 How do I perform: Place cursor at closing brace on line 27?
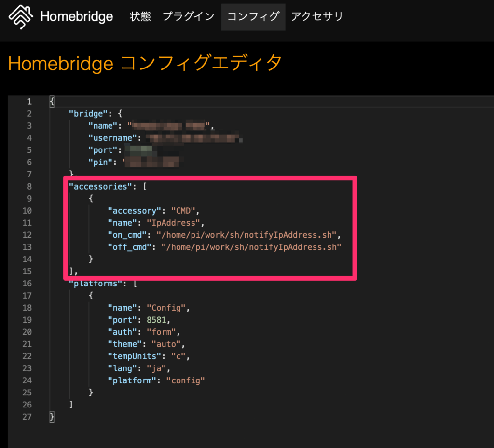coord(52,417)
